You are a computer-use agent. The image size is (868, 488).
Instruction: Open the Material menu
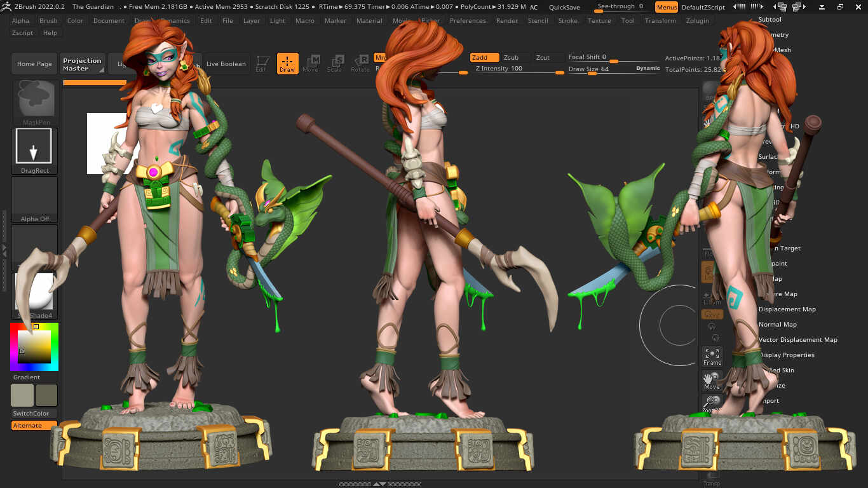pyautogui.click(x=369, y=20)
